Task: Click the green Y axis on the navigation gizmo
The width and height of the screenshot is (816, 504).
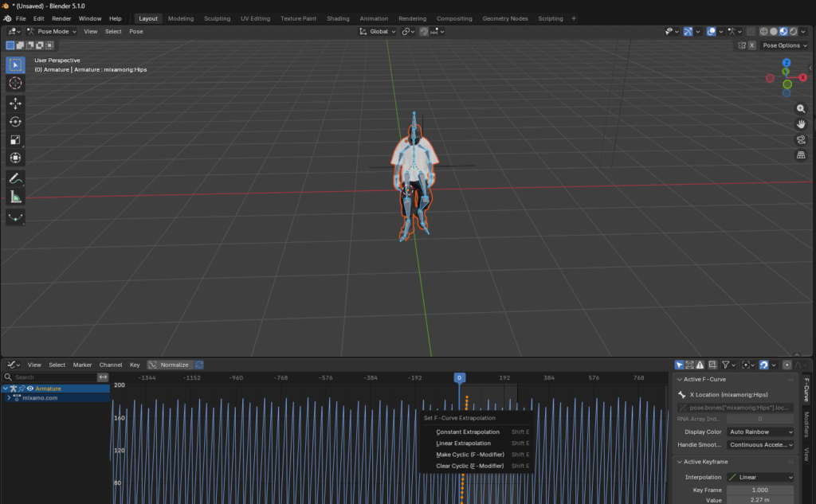Action: [x=786, y=71]
